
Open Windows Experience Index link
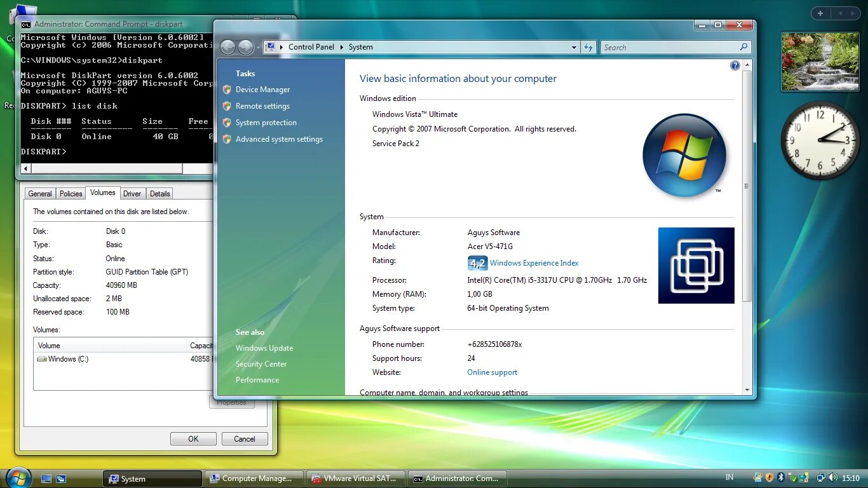pyautogui.click(x=534, y=263)
